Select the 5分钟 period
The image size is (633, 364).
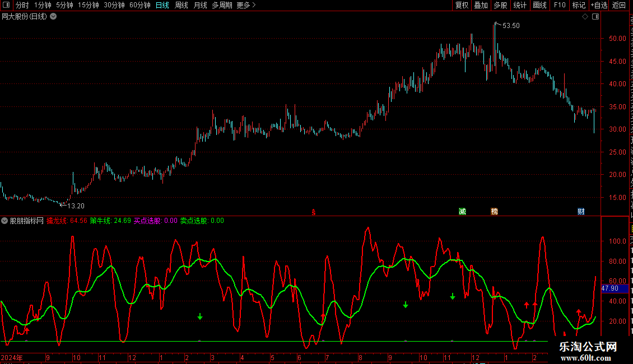pos(64,5)
